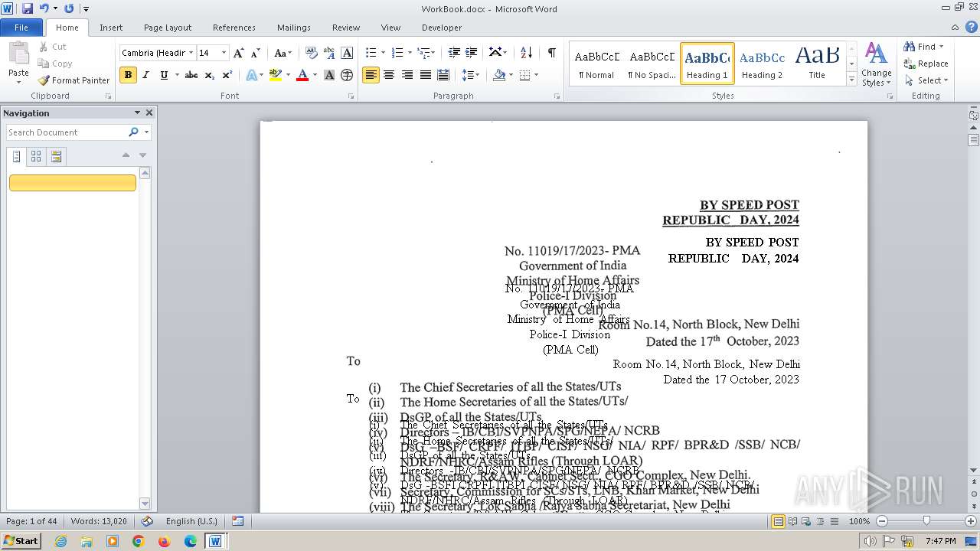Apply the red font color
This screenshot has width=980, height=551.
pyautogui.click(x=302, y=75)
